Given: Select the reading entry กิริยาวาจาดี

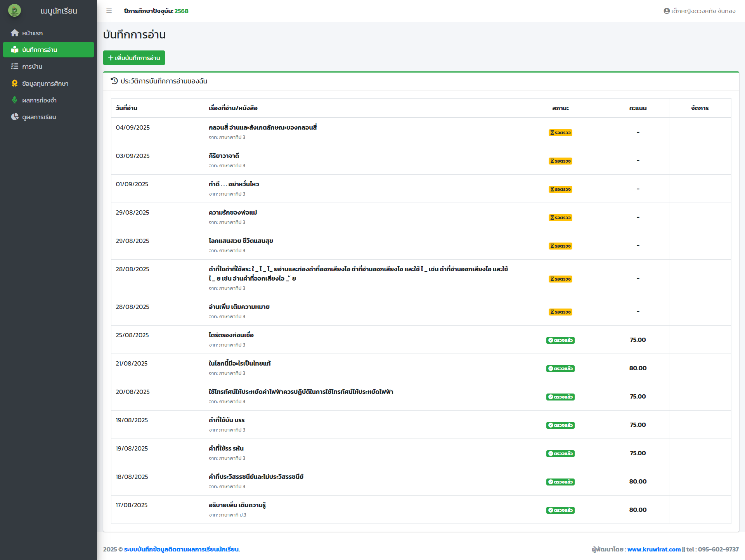Looking at the screenshot, I should click(x=224, y=156).
